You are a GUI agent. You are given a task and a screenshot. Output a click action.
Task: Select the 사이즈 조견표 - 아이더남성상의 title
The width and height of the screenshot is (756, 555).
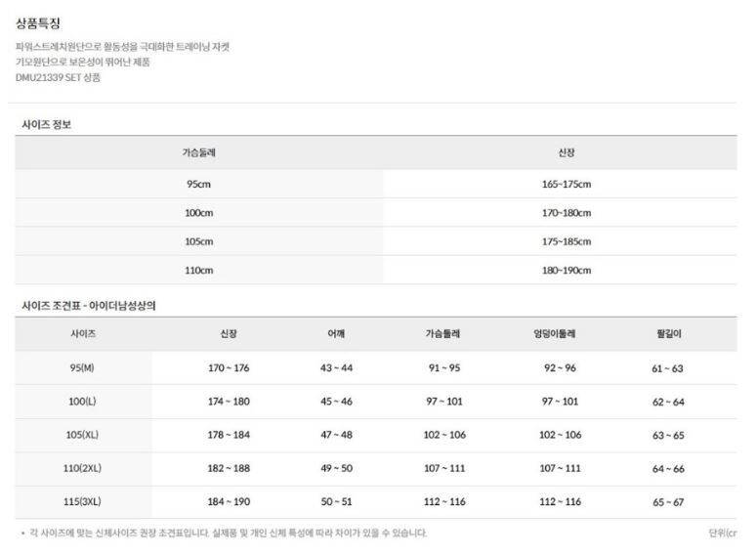(x=89, y=305)
